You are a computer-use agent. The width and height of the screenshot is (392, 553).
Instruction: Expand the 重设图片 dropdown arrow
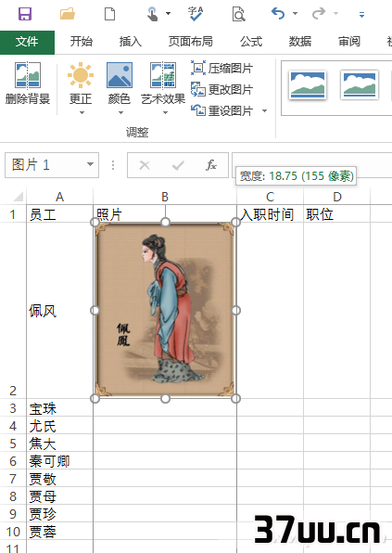pyautogui.click(x=264, y=111)
